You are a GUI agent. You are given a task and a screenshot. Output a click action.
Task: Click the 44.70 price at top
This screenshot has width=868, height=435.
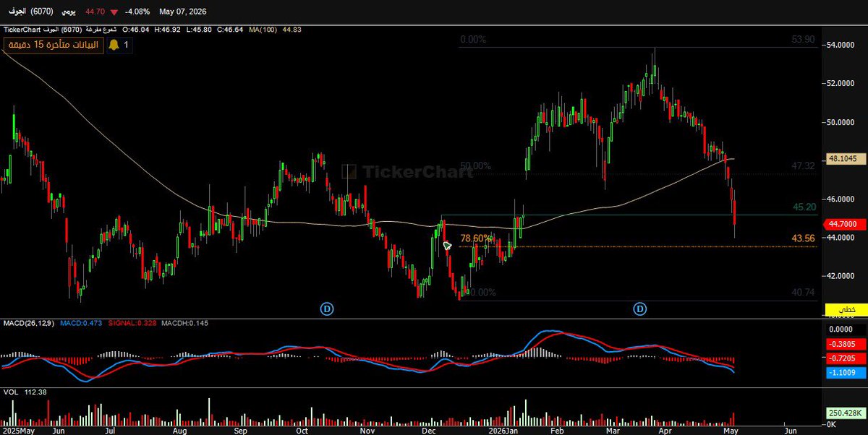96,12
